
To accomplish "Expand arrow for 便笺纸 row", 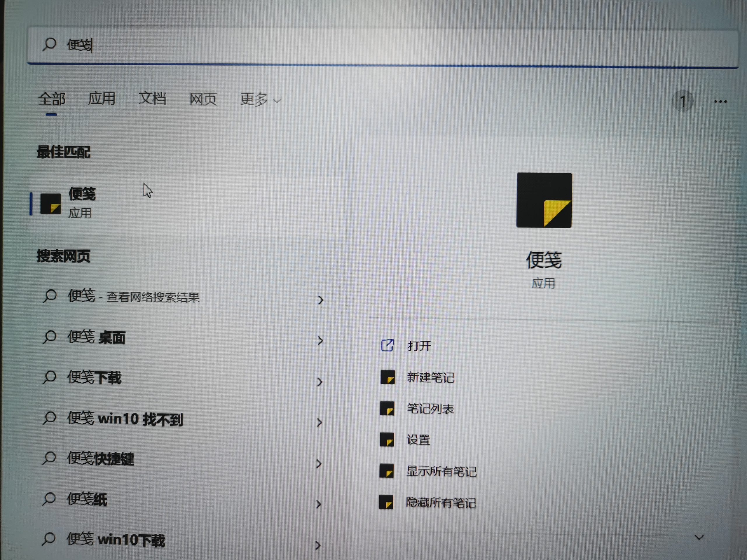I will coord(318,504).
